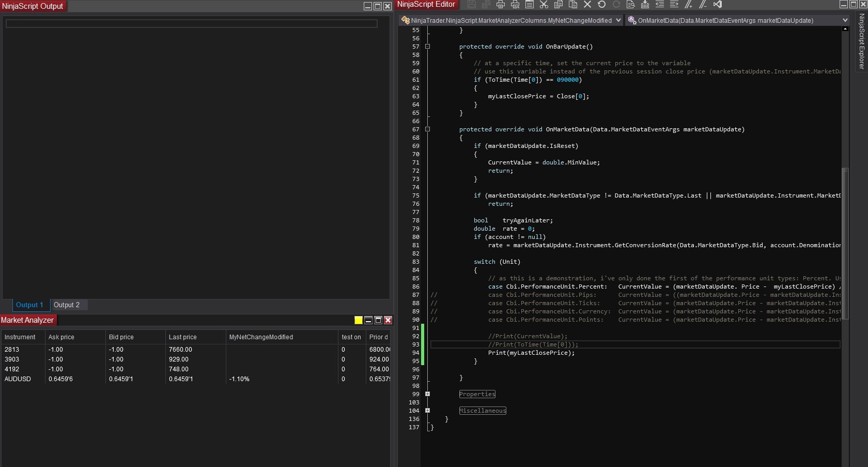
Task: Click the NinjaScript Explorer side tab
Action: click(x=861, y=41)
